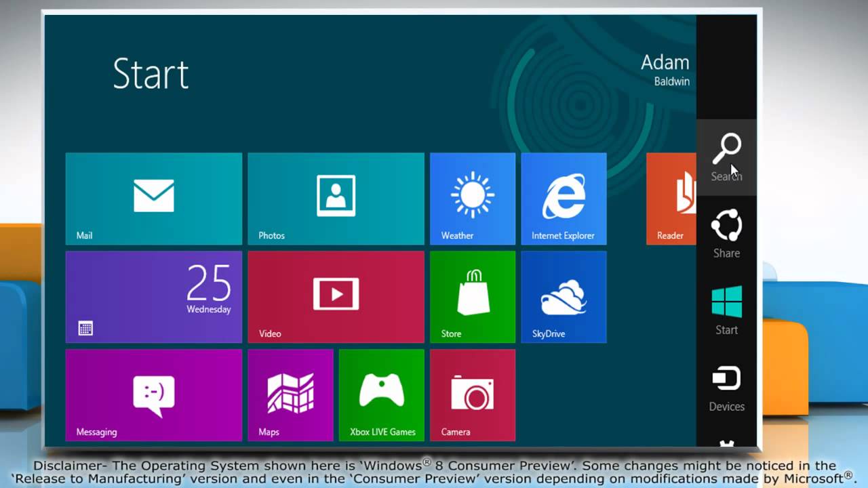The height and width of the screenshot is (488, 868).
Task: Open the Photos tile
Action: (x=336, y=199)
